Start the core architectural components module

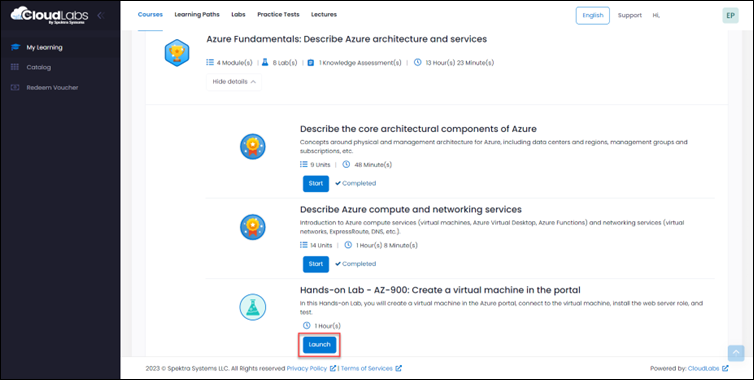click(316, 184)
